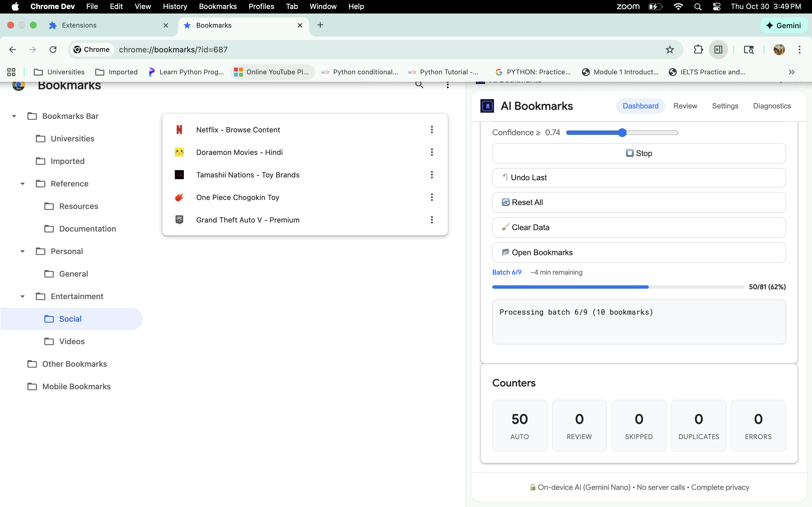Screen dimensions: 812x507
Task: Bookmark this tab with star icon
Action: [670, 50]
